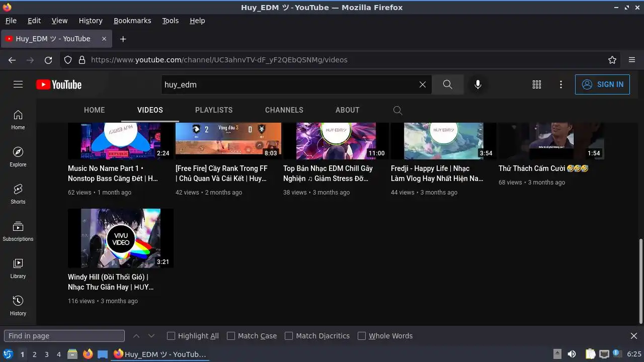Find previous match arrow
This screenshot has width=644, height=362.
click(136, 336)
